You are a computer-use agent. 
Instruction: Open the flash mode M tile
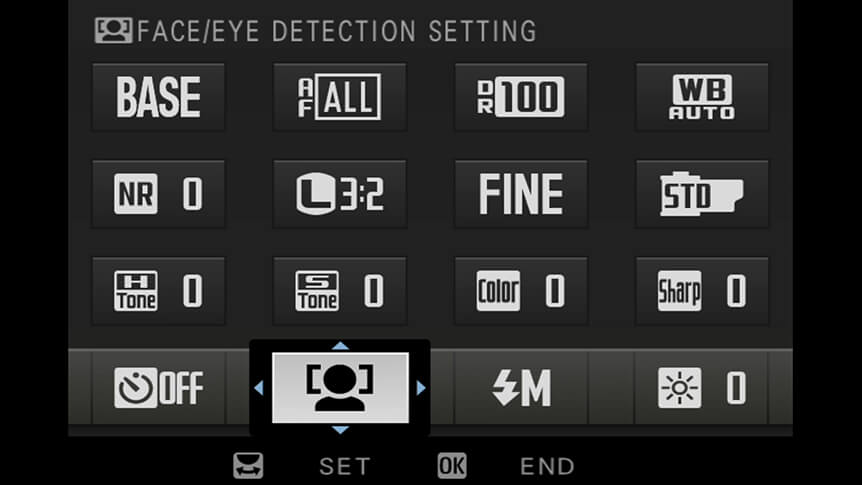pos(521,388)
